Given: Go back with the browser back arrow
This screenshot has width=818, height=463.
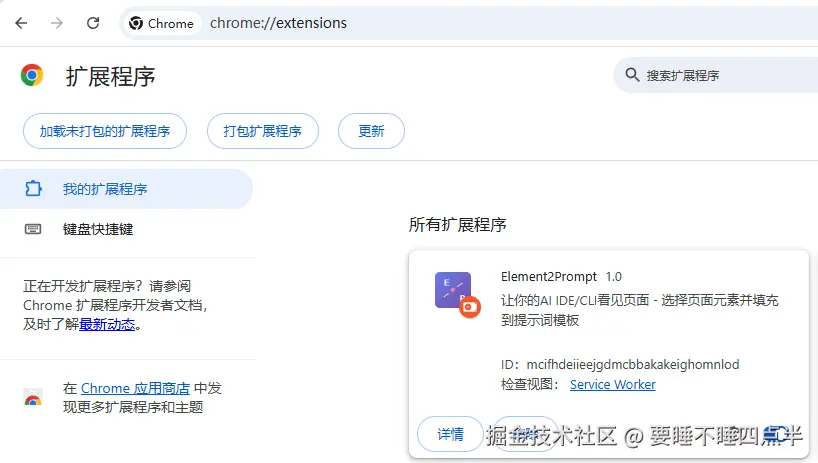Looking at the screenshot, I should tap(21, 23).
